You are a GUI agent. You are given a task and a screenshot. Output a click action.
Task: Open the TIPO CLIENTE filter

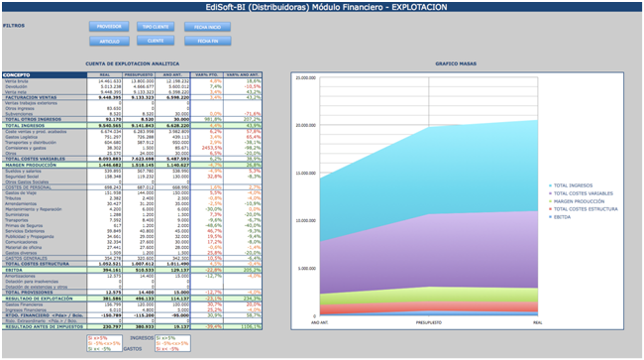(156, 27)
